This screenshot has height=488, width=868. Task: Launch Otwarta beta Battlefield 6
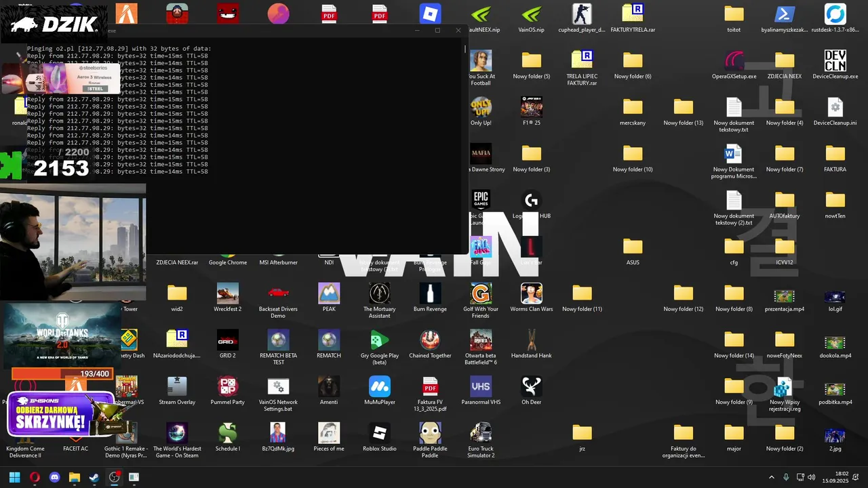coord(481,348)
